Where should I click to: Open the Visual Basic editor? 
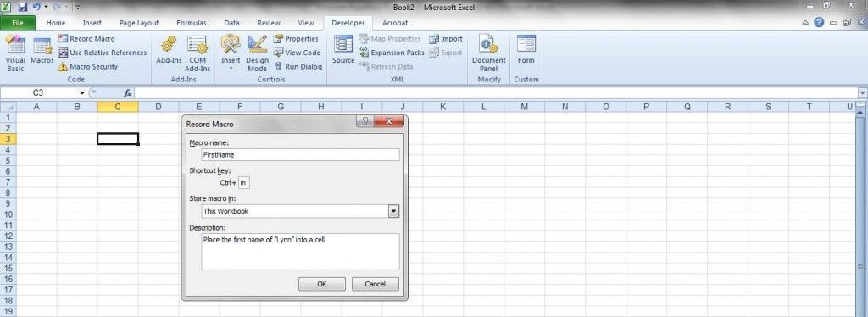point(15,53)
